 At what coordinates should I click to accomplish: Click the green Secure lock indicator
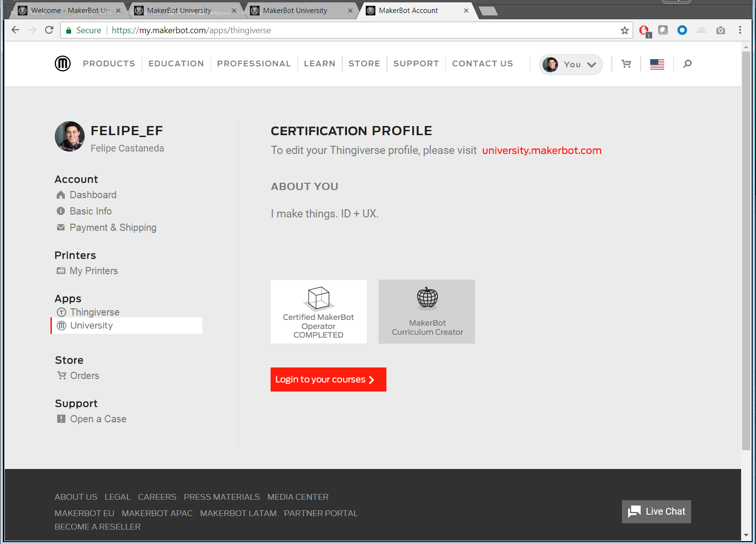click(84, 30)
